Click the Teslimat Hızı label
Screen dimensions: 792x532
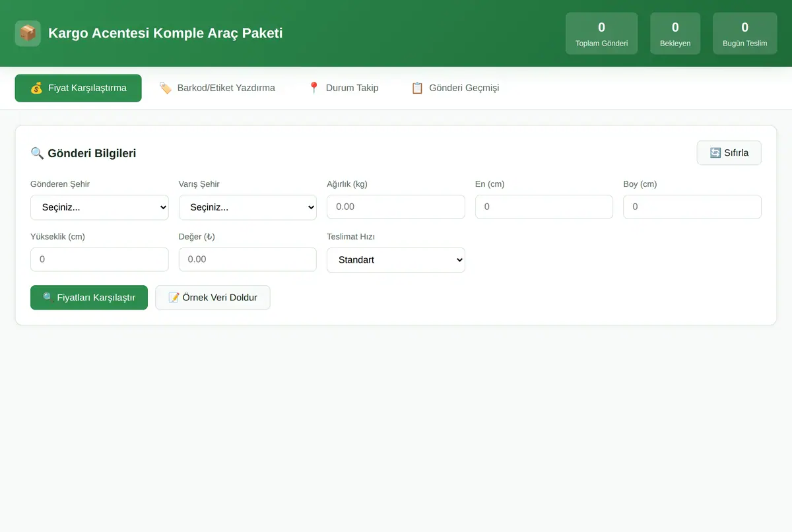tap(351, 236)
